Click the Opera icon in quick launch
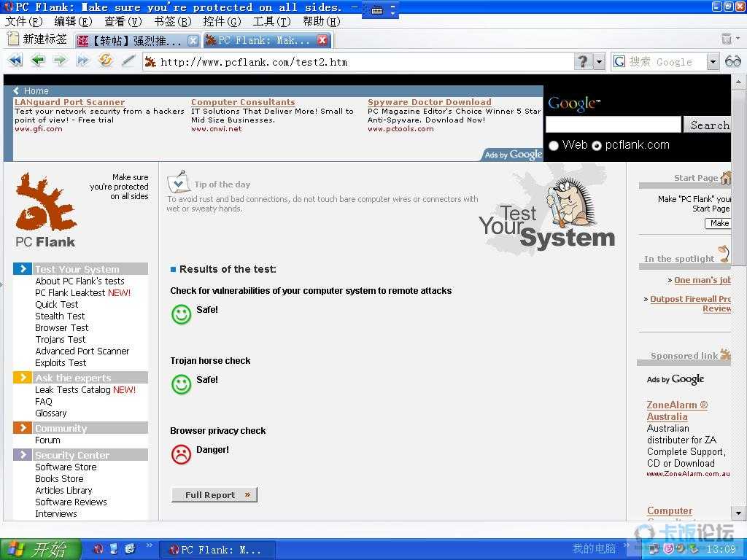747x560 pixels. coord(98,549)
